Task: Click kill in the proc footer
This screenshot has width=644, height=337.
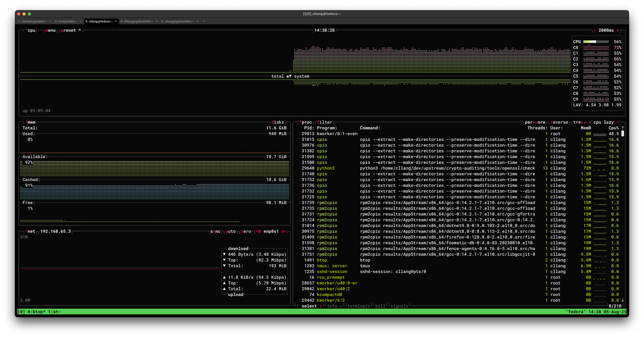Action: point(380,306)
